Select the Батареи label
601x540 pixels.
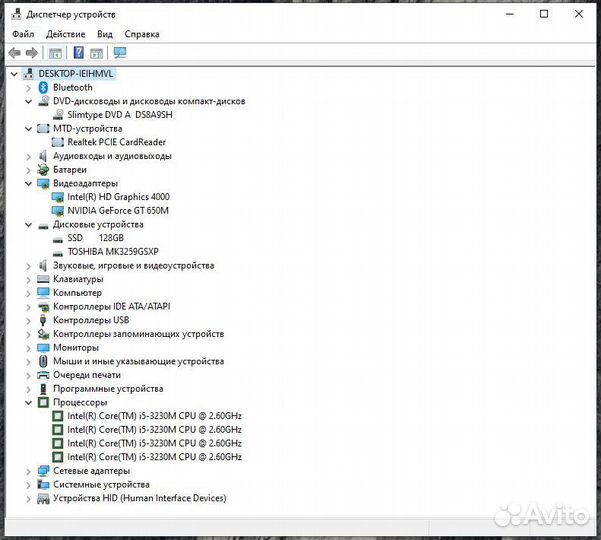click(x=70, y=169)
